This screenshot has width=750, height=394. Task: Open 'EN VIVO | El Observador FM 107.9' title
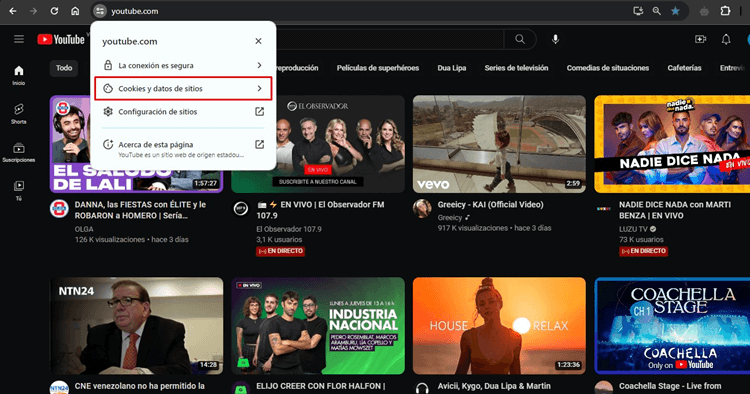320,210
